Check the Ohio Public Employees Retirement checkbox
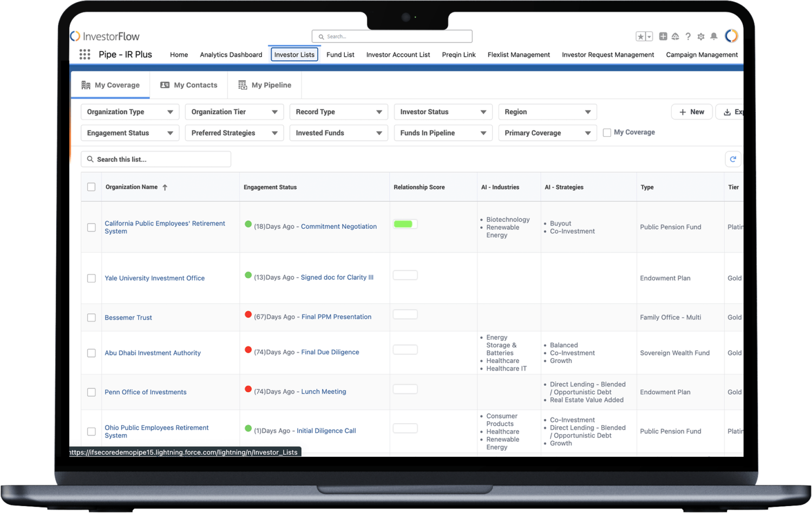The image size is (812, 513). (91, 431)
